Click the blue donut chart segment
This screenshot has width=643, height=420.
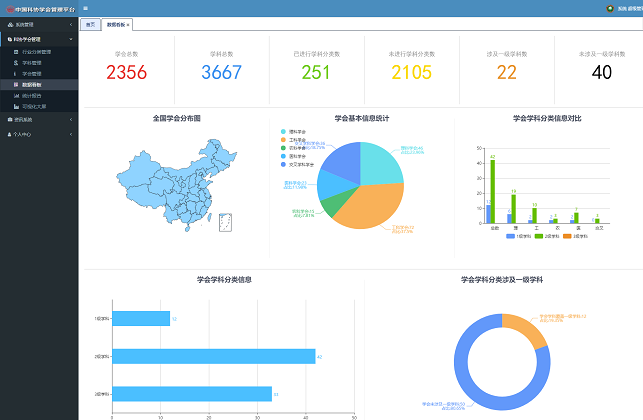click(472, 390)
